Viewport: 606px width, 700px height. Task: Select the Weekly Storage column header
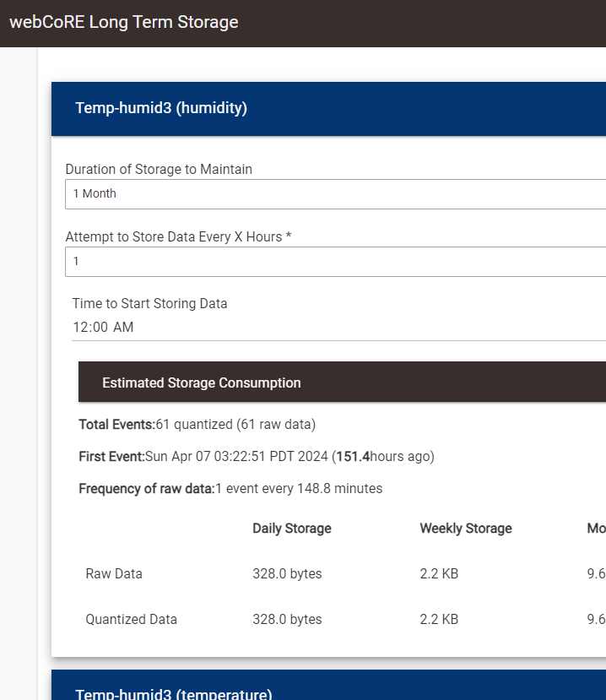click(x=465, y=528)
